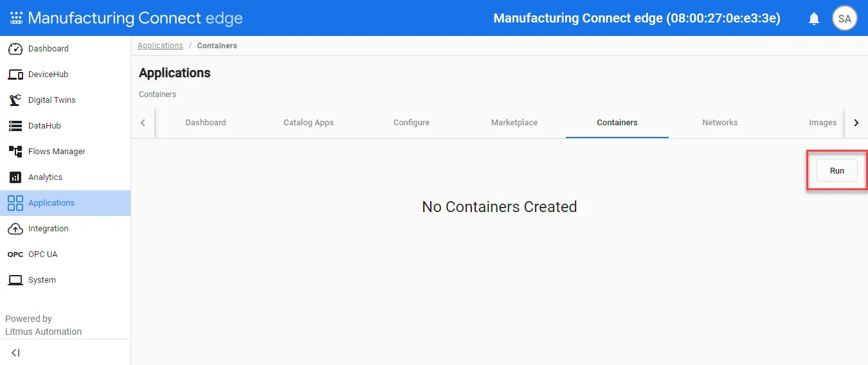868x365 pixels.
Task: Click the Integration cloud upload icon
Action: coord(15,229)
